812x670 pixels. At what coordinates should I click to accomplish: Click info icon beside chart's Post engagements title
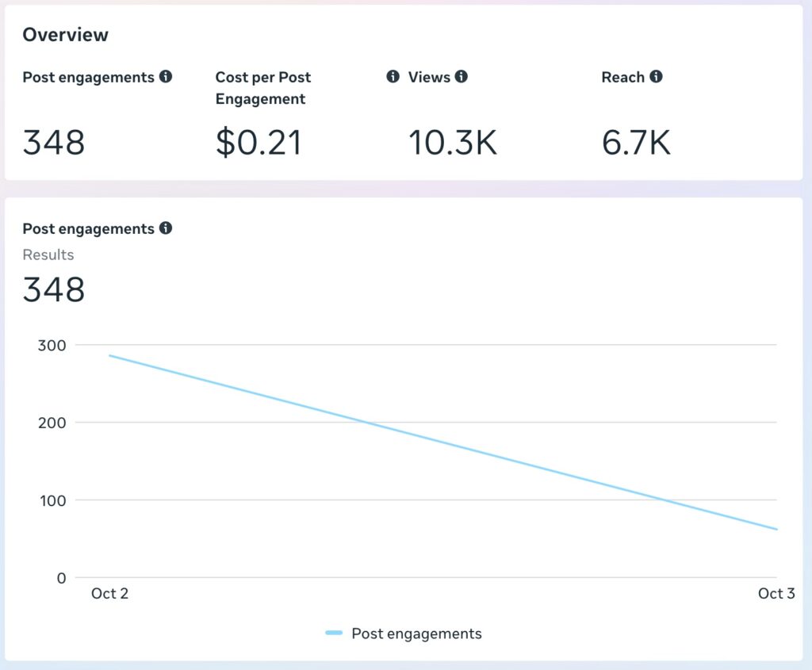click(x=165, y=228)
